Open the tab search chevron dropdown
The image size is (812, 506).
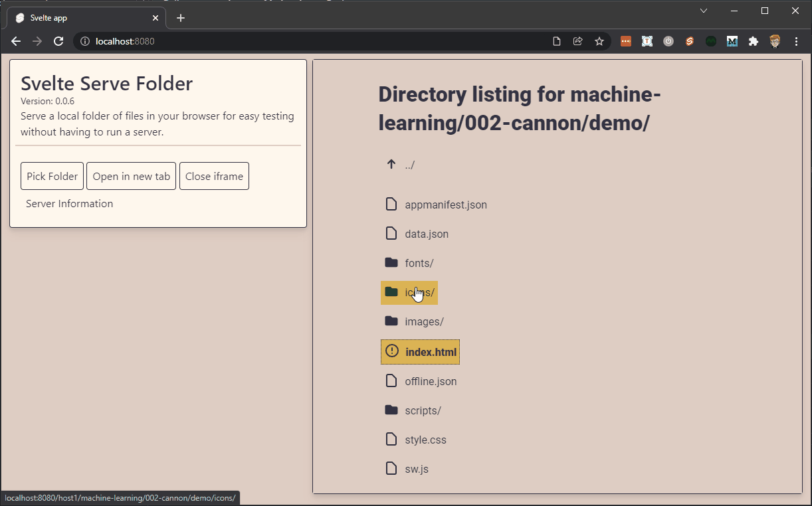704,11
